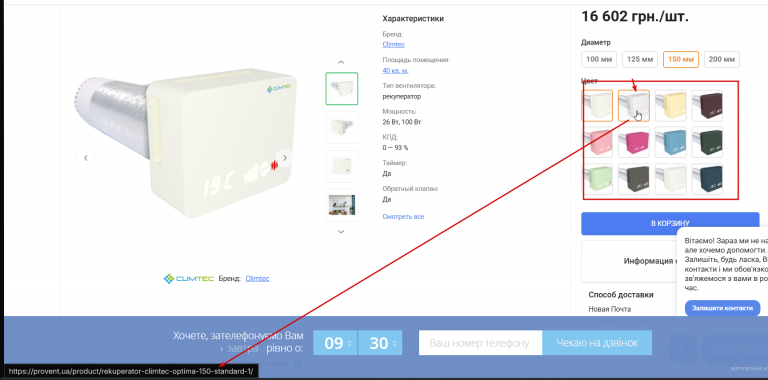Choose the light grey color swatch
Screen dimensions: 768x380
click(x=634, y=105)
